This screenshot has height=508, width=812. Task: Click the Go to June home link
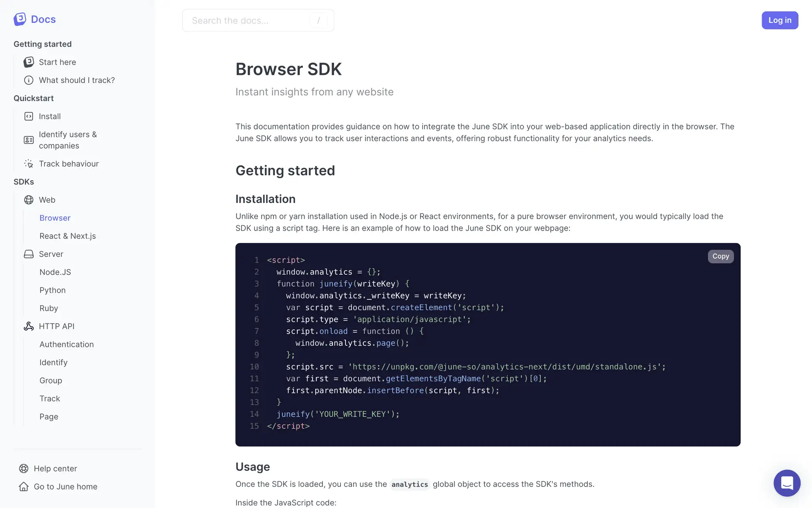pos(66,487)
